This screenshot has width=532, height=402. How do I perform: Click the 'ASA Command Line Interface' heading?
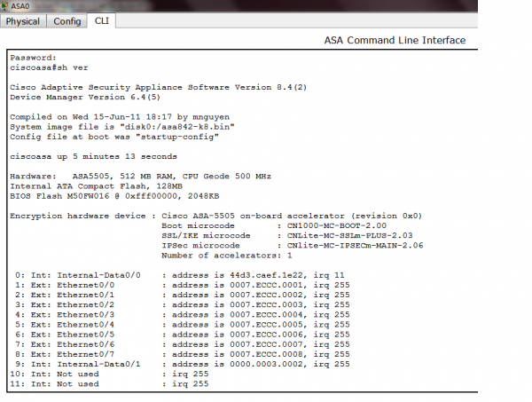click(395, 40)
